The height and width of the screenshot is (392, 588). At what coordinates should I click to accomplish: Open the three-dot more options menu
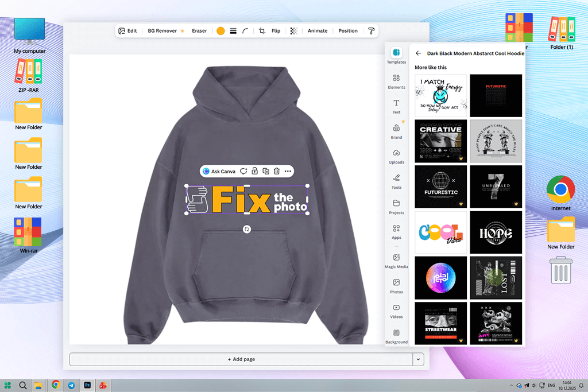click(x=288, y=171)
